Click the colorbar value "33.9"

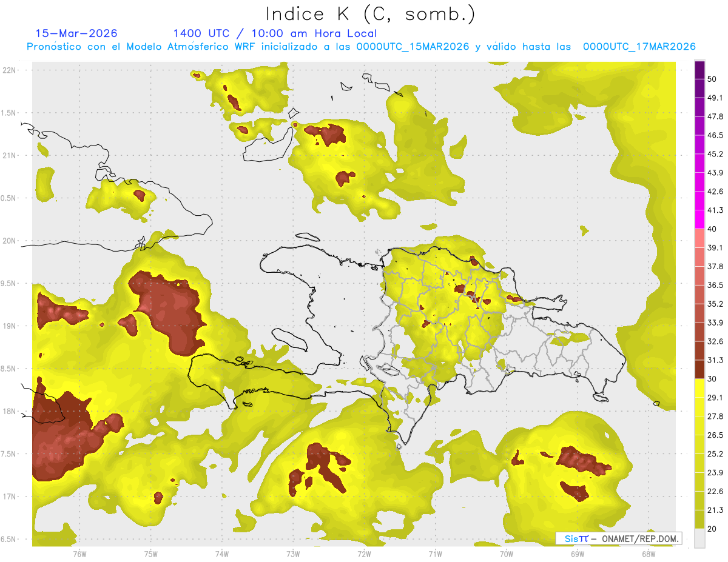tap(715, 323)
